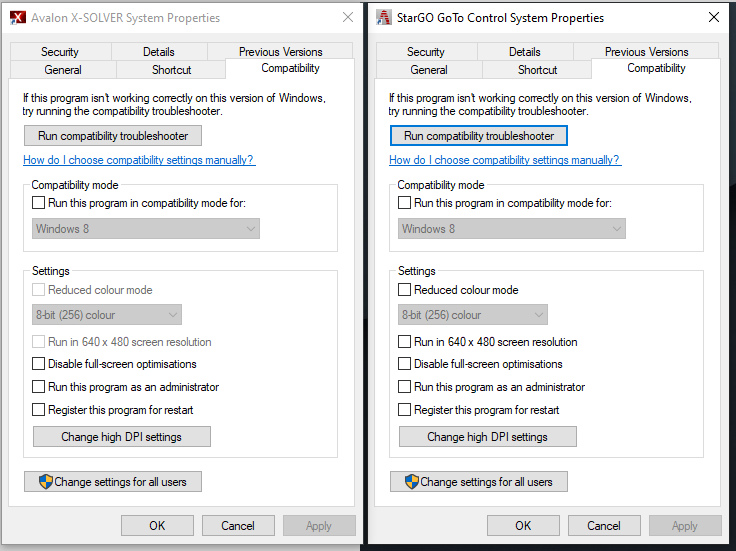
Task: Enable Run as administrator in Avalon X-SOLVER window
Action: pos(38,387)
